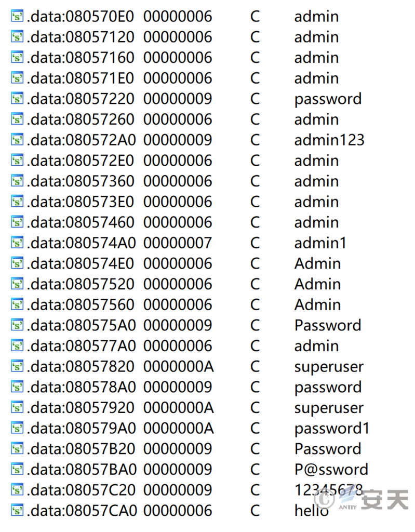This screenshot has width=415, height=532.
Task: Click the P@ssword string value
Action: (x=331, y=470)
